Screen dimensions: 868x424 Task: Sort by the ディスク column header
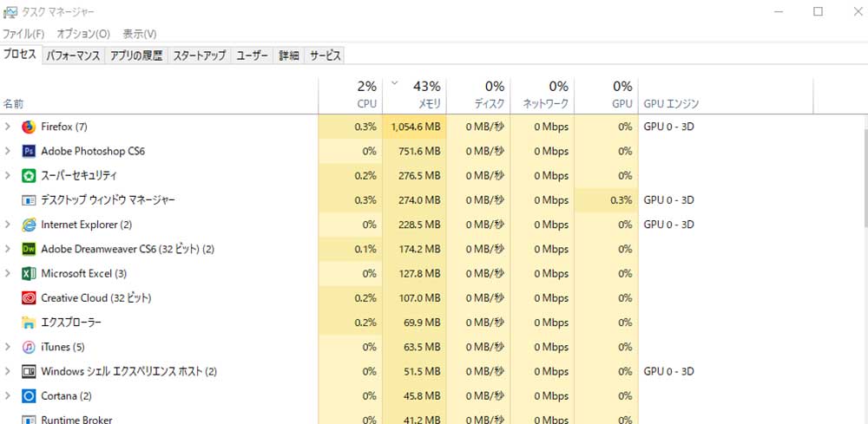click(x=478, y=95)
